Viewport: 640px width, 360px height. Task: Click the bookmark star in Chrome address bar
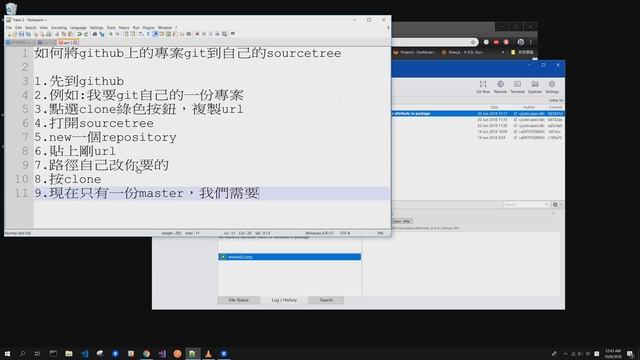pos(473,42)
